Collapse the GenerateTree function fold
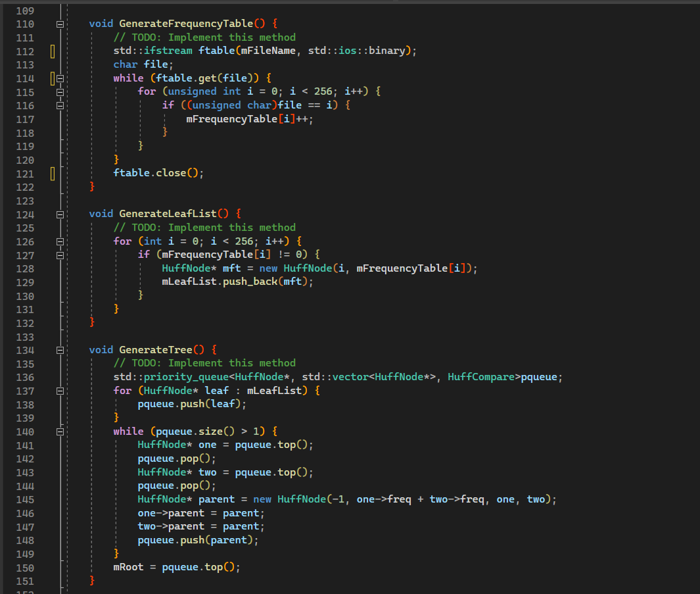 tap(59, 349)
